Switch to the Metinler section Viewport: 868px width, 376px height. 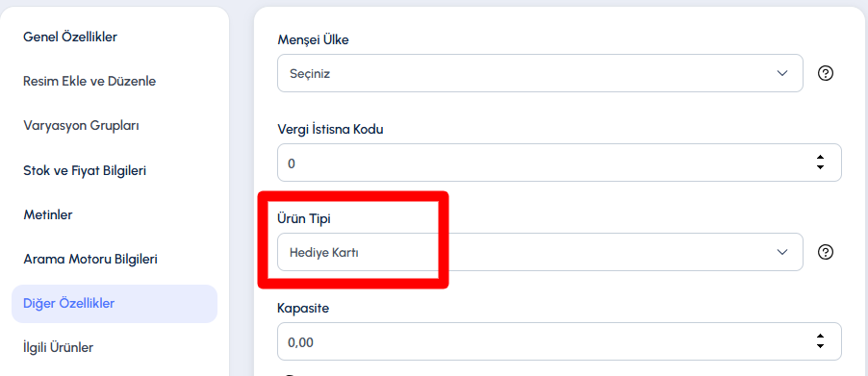pos(47,214)
